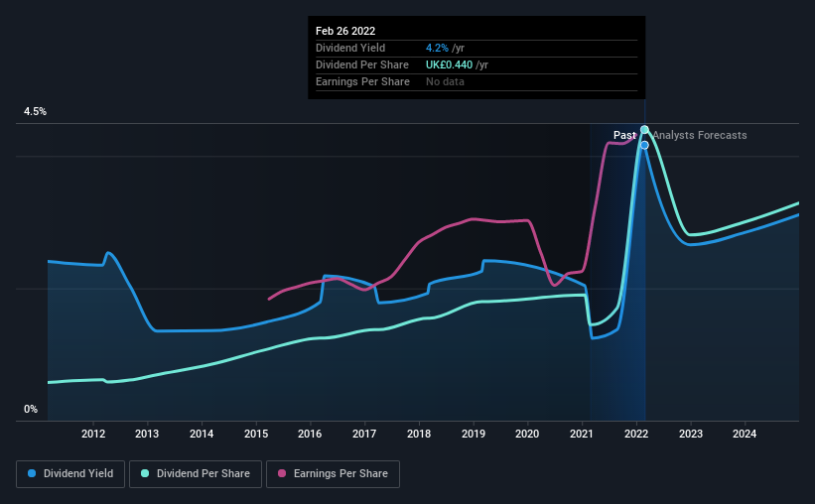
Task: Click the 2022 year label on axis
Action: click(x=635, y=434)
